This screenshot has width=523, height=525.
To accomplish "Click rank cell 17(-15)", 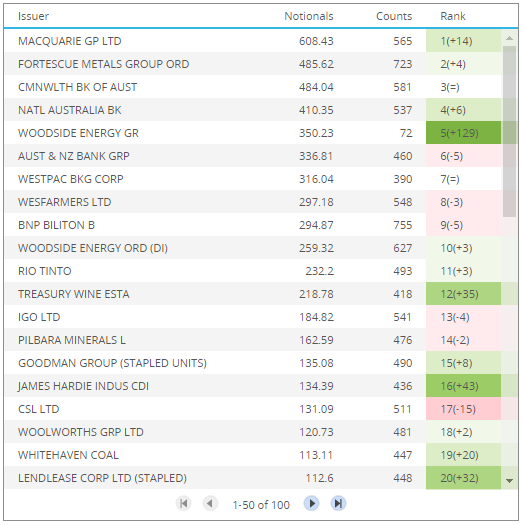I will (x=463, y=409).
